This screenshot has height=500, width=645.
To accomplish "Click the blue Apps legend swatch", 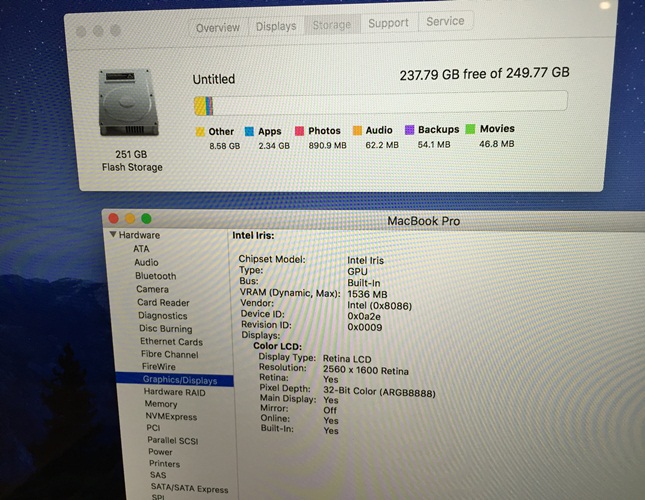I will pyautogui.click(x=249, y=131).
